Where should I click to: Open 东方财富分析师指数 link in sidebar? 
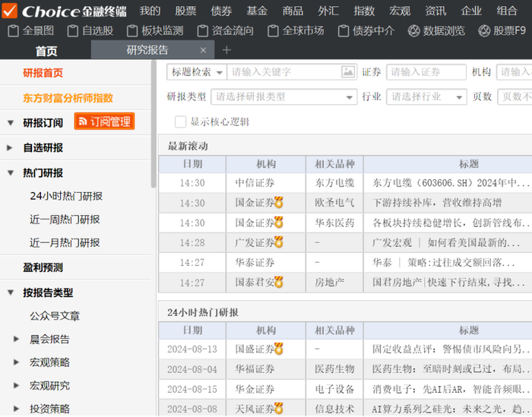click(68, 98)
